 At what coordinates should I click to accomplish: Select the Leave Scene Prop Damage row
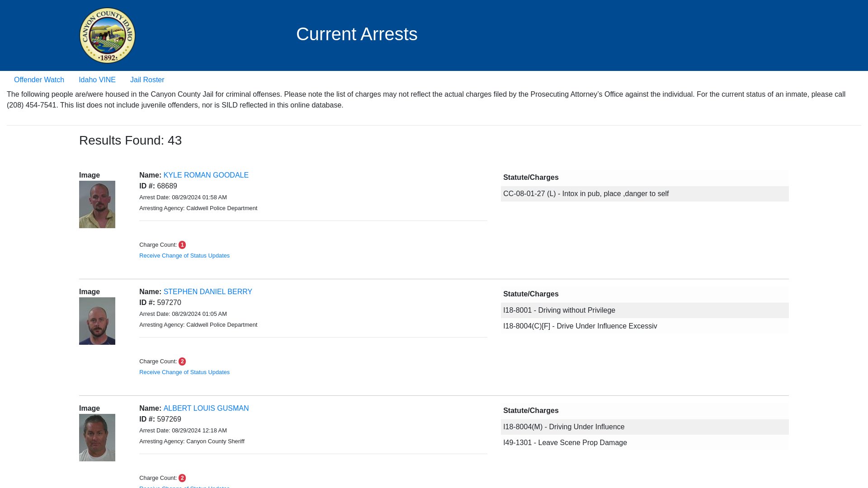(x=644, y=443)
